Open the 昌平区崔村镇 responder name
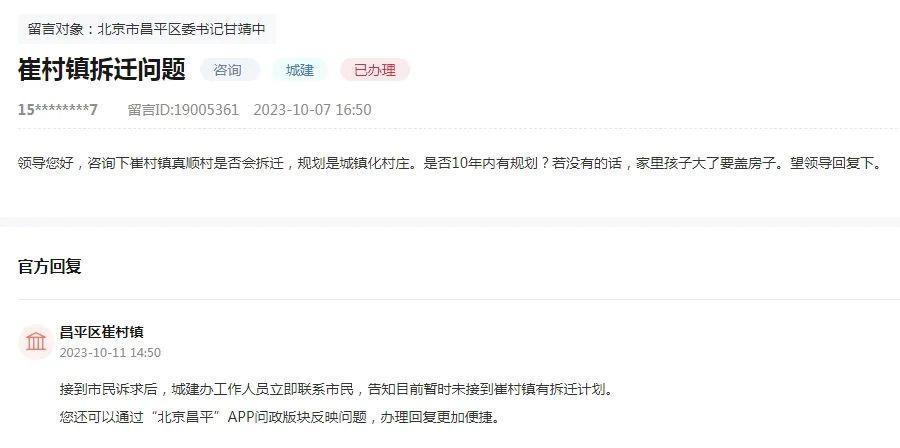 pos(102,332)
